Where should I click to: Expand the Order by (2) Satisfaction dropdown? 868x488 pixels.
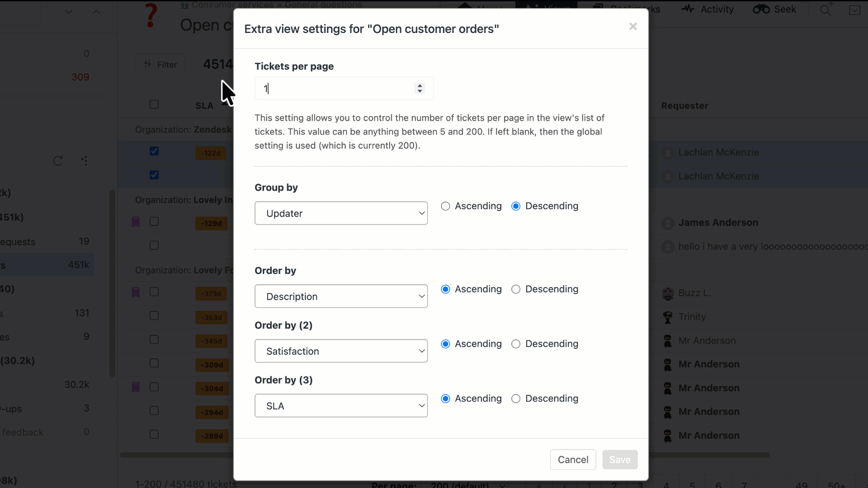coord(341,351)
